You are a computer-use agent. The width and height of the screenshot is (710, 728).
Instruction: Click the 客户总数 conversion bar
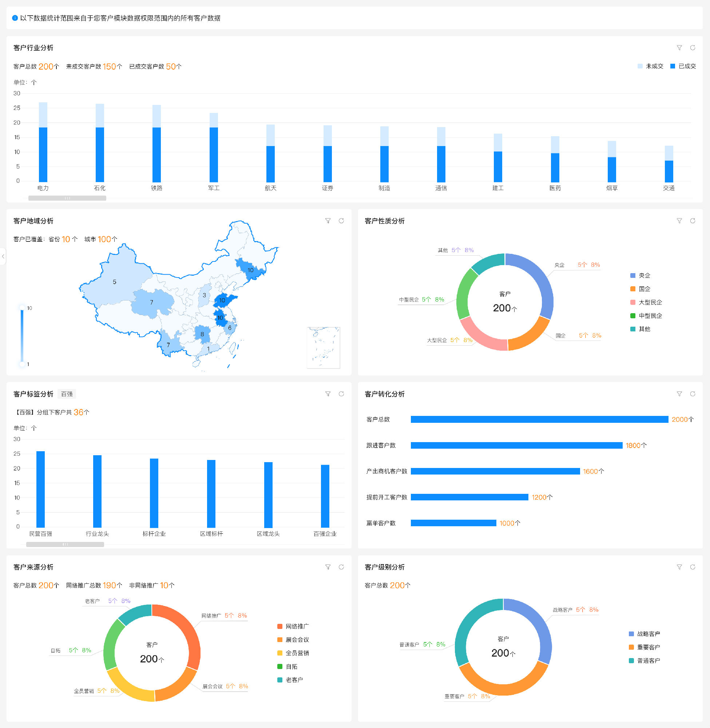[539, 420]
